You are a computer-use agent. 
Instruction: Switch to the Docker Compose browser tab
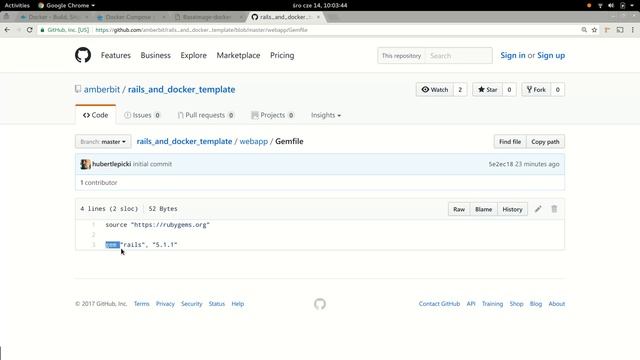pyautogui.click(x=128, y=17)
